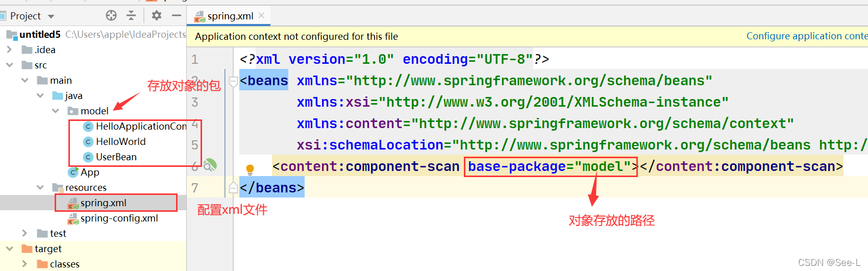Screen dimensions: 868x271
Task: Open the HelloApplicationCon class
Action: [141, 126]
